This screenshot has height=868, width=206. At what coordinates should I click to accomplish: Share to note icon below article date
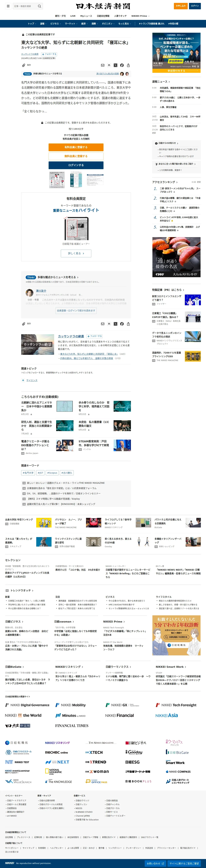109,65
